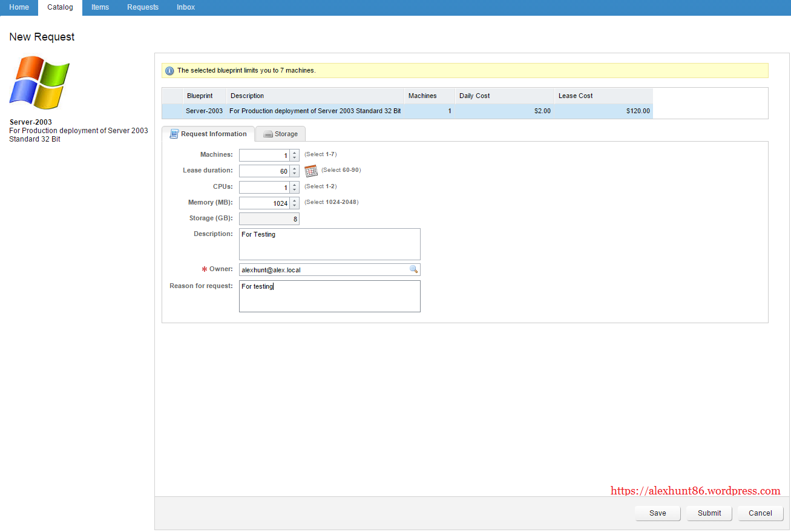Open the lease duration calendar picker
The height and width of the screenshot is (532, 791).
[x=310, y=171]
